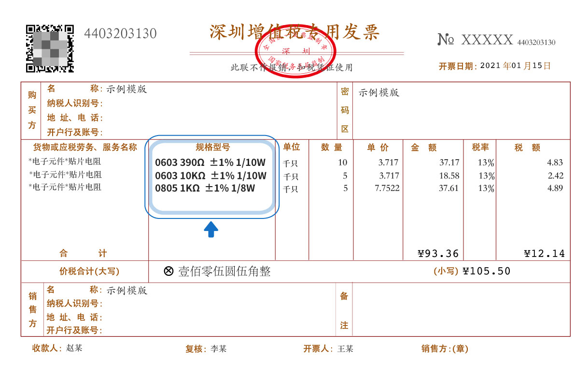Viewport: 588px width, 380px height.
Task: Click the 开票日期 date value
Action: click(516, 66)
